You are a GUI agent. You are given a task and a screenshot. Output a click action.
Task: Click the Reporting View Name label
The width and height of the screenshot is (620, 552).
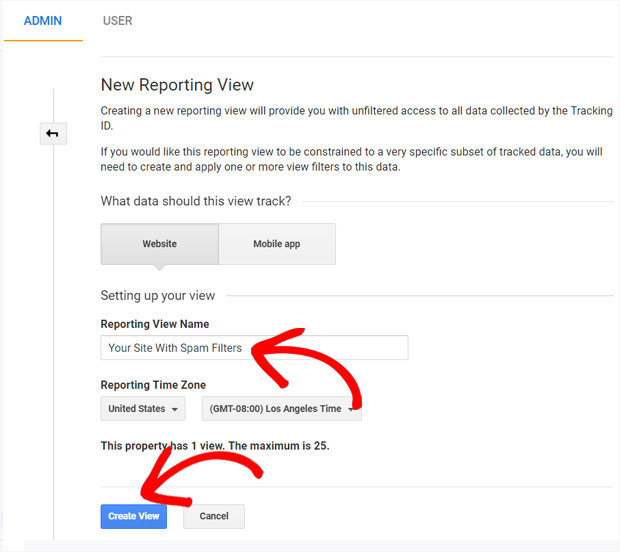tap(154, 324)
